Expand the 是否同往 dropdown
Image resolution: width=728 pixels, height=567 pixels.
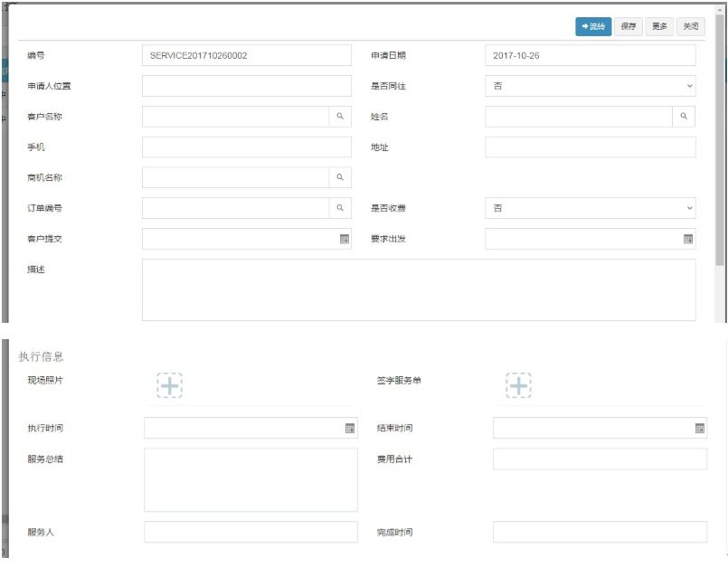(x=590, y=86)
